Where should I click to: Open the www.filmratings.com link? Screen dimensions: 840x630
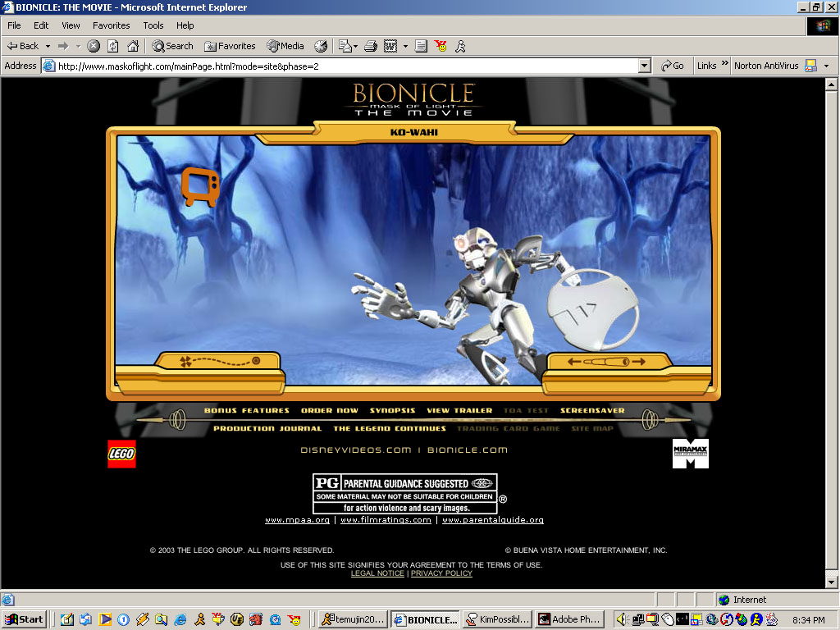tap(386, 519)
